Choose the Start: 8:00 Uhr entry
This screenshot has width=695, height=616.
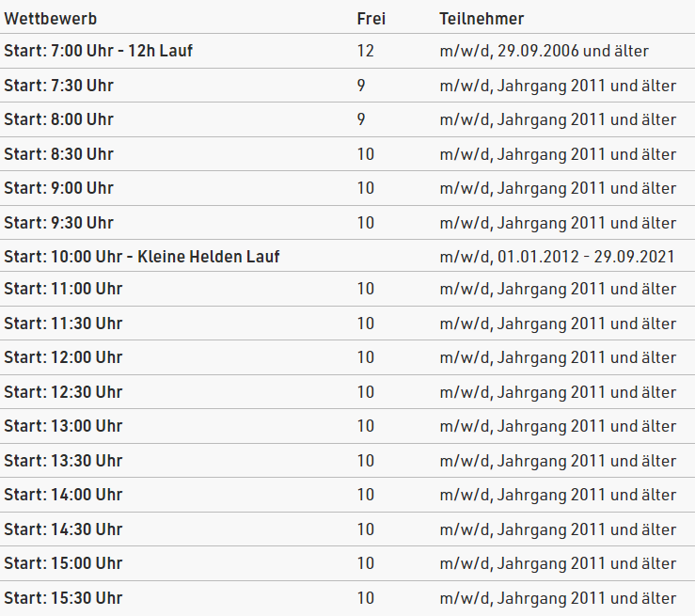(348, 119)
